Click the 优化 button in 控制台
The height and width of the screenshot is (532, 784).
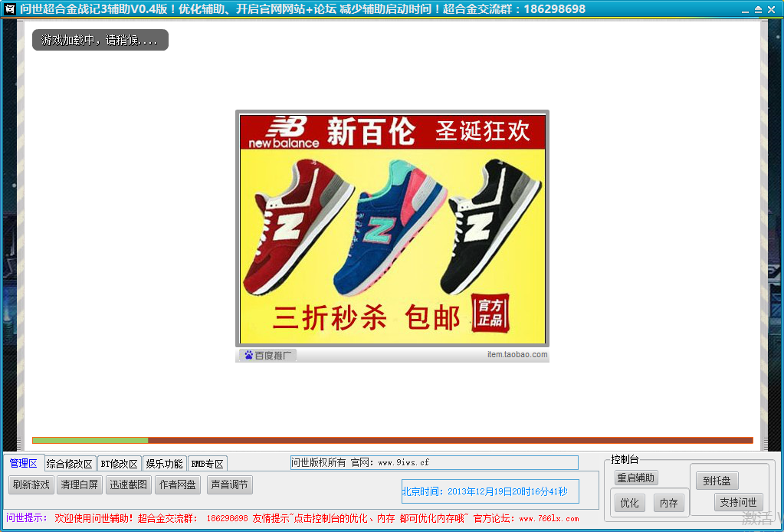(x=629, y=503)
